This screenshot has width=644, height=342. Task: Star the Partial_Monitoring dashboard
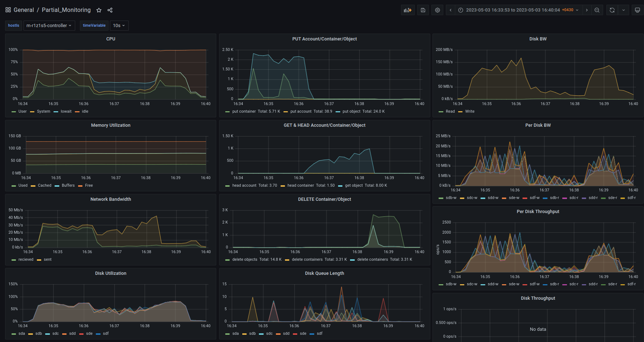99,10
